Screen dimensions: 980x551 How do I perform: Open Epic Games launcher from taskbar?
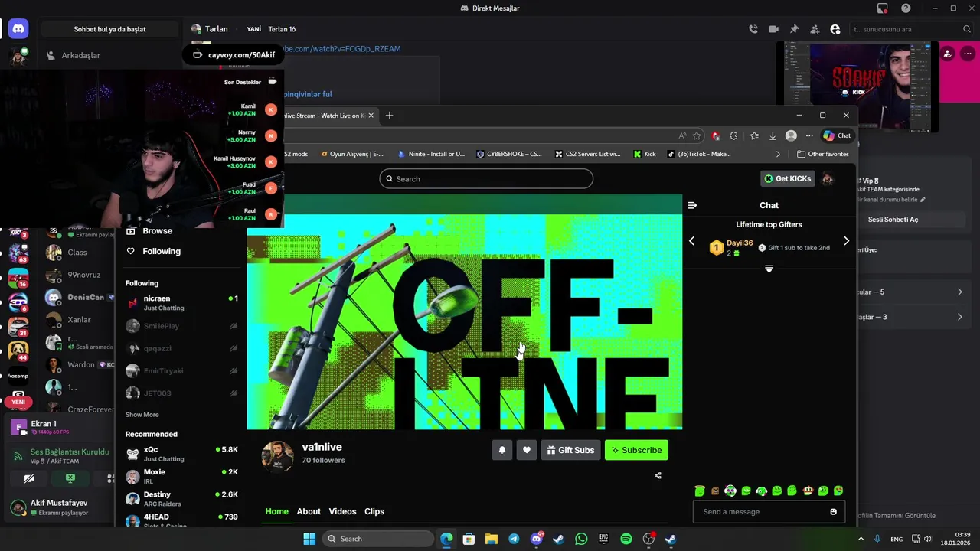[x=604, y=539]
